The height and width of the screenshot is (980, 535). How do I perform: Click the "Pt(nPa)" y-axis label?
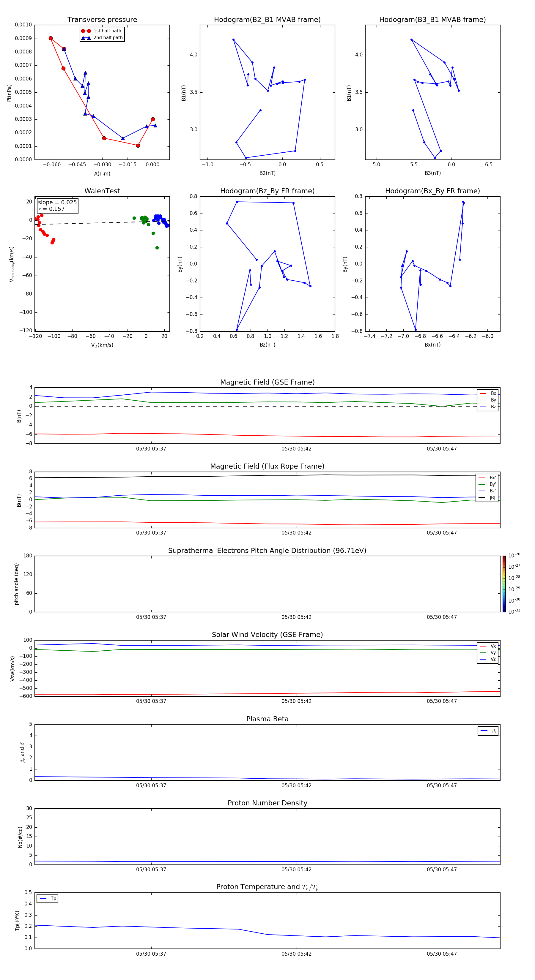(9, 93)
